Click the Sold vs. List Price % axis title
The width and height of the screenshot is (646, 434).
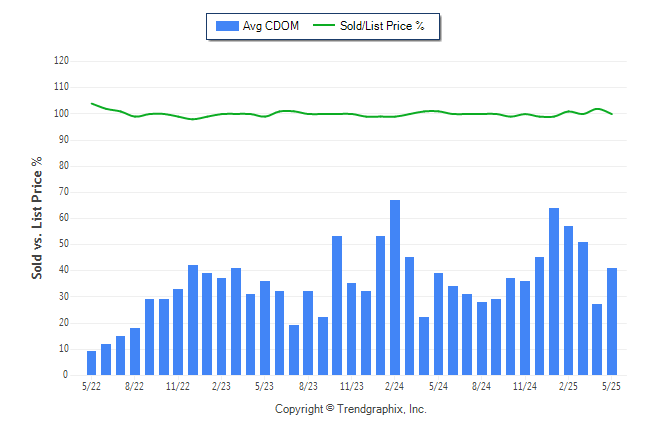37,218
